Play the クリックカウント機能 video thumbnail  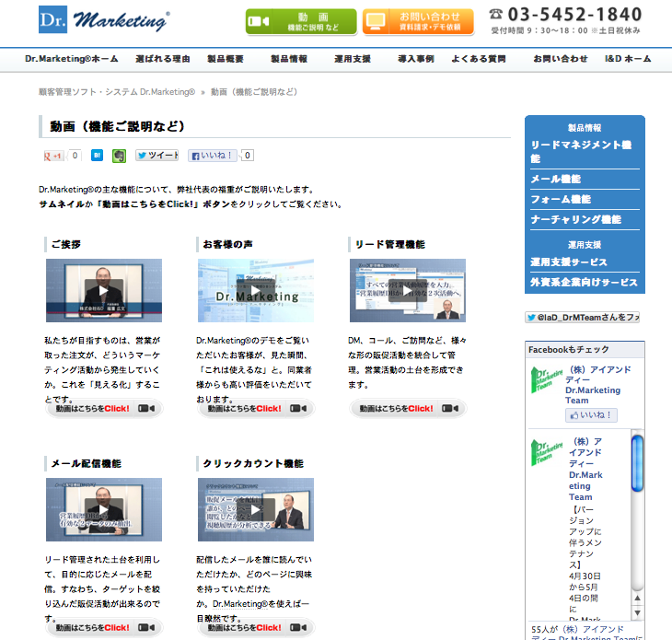256,509
